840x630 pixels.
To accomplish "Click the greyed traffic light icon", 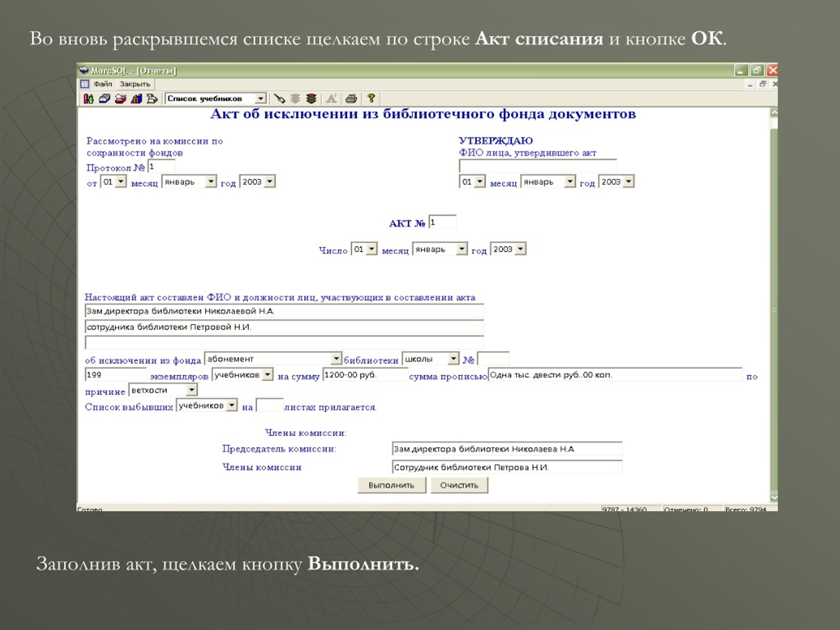I will pos(295,99).
